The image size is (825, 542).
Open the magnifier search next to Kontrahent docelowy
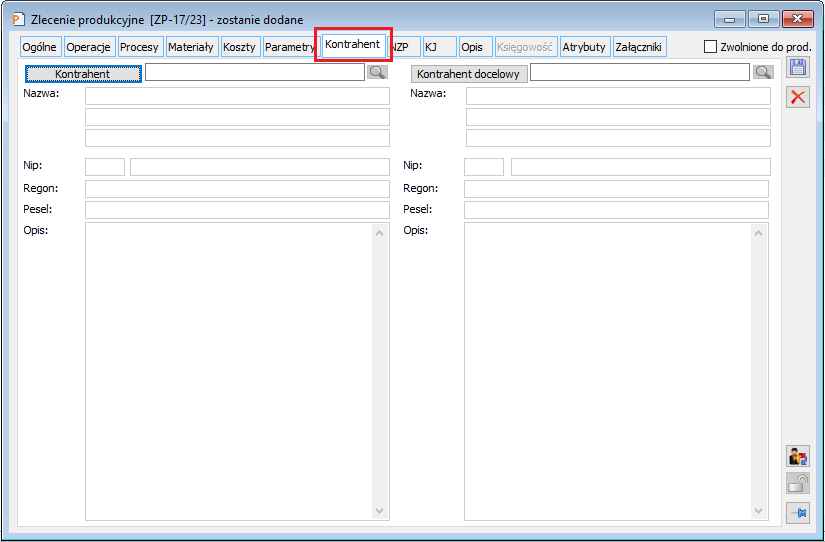(x=763, y=73)
